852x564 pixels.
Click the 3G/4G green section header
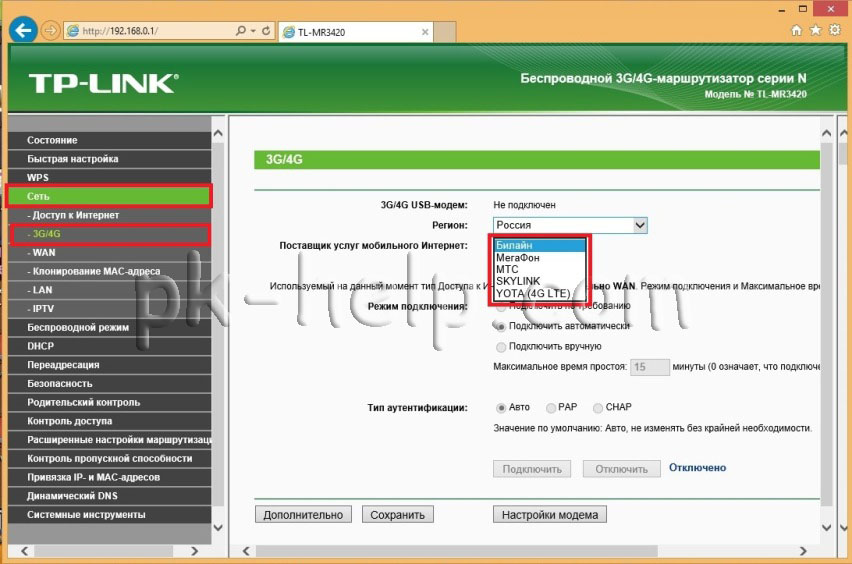pyautogui.click(x=537, y=160)
